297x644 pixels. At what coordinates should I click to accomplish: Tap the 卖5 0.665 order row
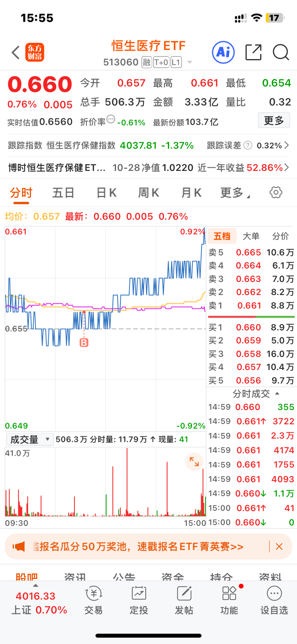click(251, 253)
